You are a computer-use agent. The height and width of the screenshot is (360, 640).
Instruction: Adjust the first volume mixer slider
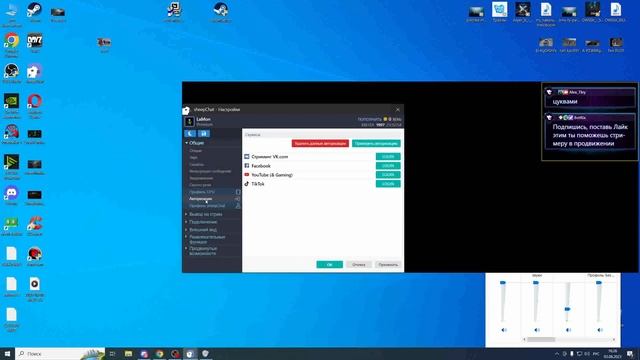click(503, 282)
